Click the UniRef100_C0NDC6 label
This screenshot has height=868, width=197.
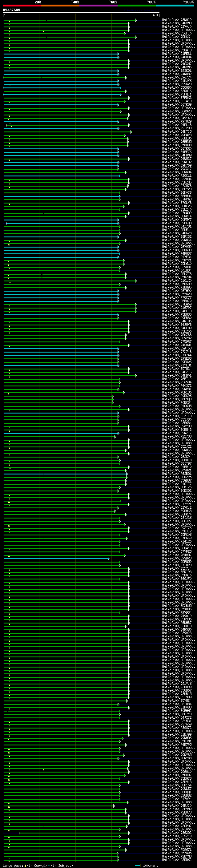click(x=177, y=450)
